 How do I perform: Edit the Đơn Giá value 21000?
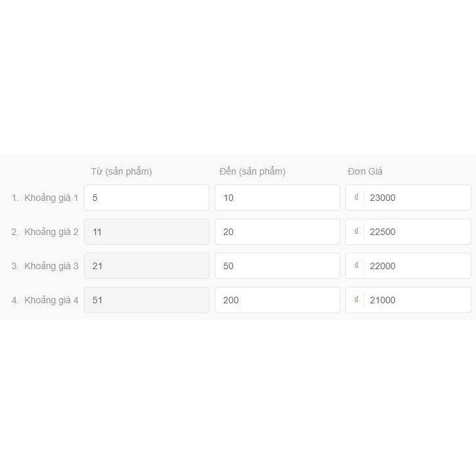[417, 300]
